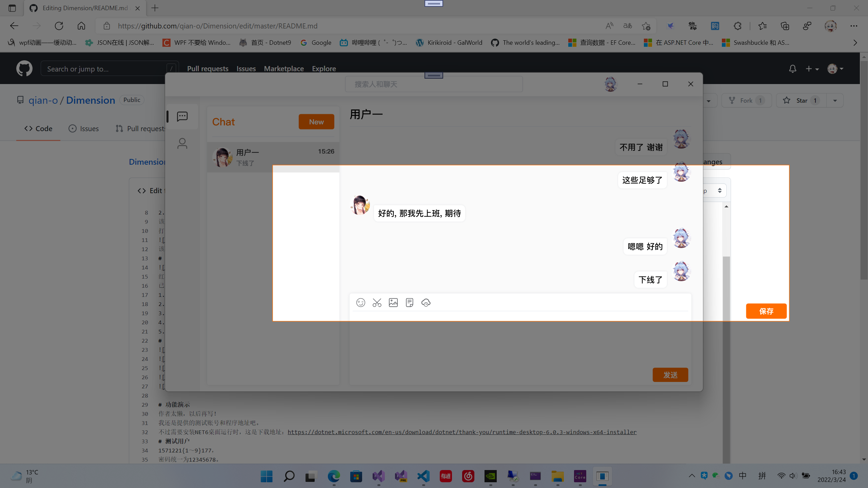
Task: Open Explore in GitHub header
Action: (324, 68)
